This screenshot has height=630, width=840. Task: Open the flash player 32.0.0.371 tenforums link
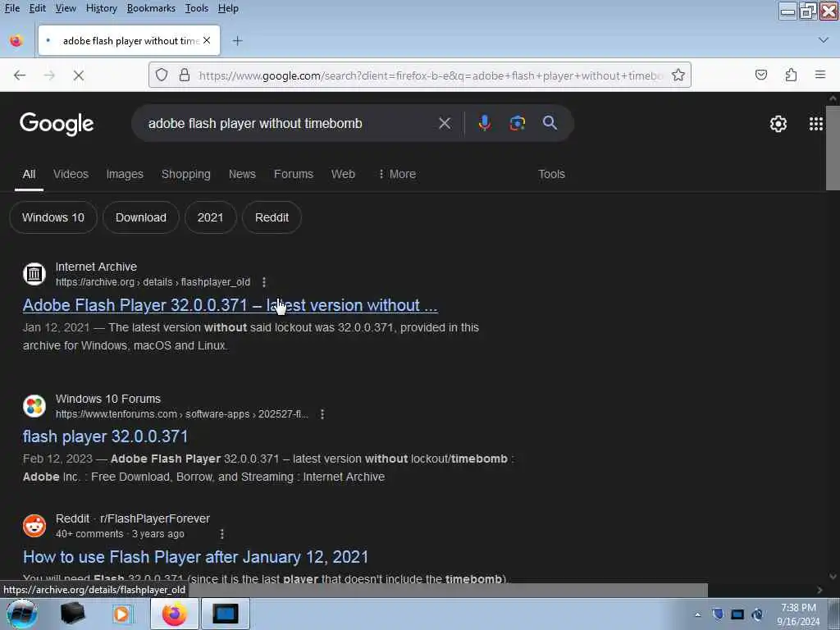(x=105, y=436)
